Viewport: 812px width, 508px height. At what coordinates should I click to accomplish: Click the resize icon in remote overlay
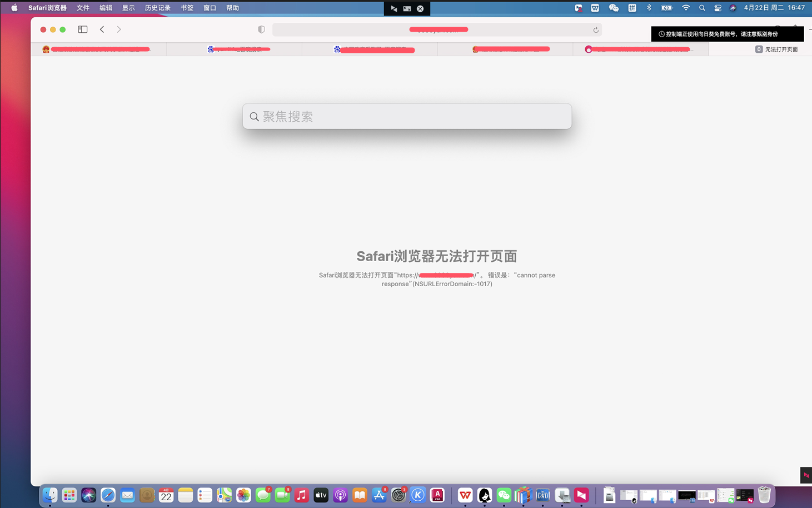pyautogui.click(x=407, y=8)
